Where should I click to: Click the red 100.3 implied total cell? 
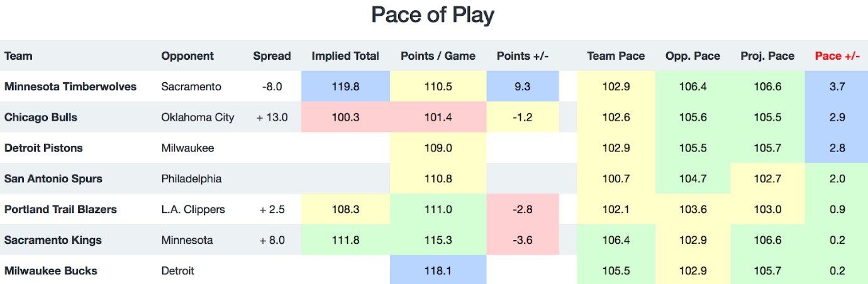click(x=345, y=117)
